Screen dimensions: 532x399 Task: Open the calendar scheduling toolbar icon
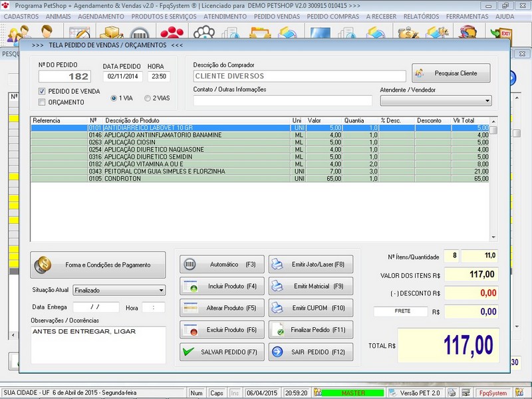pos(80,33)
